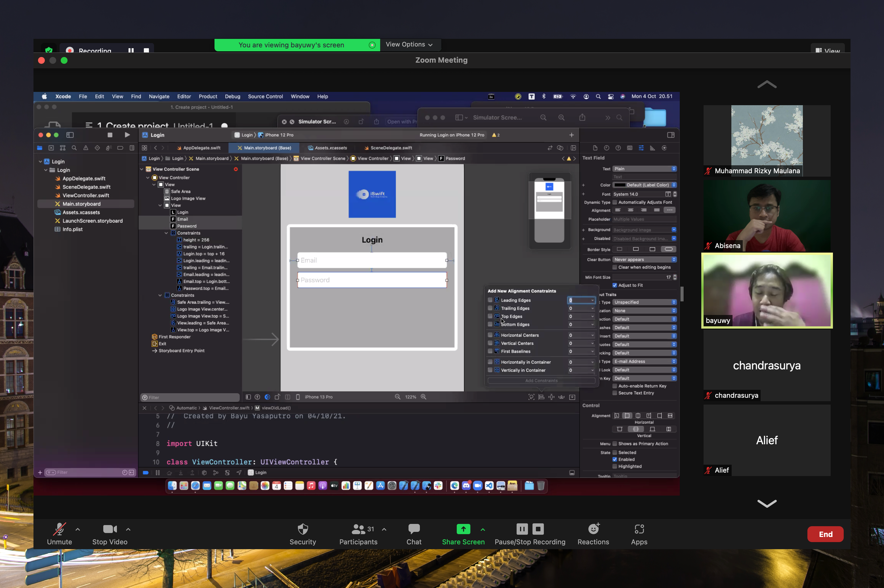
Task: Click Update Frames button in canvas bar
Action: (x=531, y=397)
